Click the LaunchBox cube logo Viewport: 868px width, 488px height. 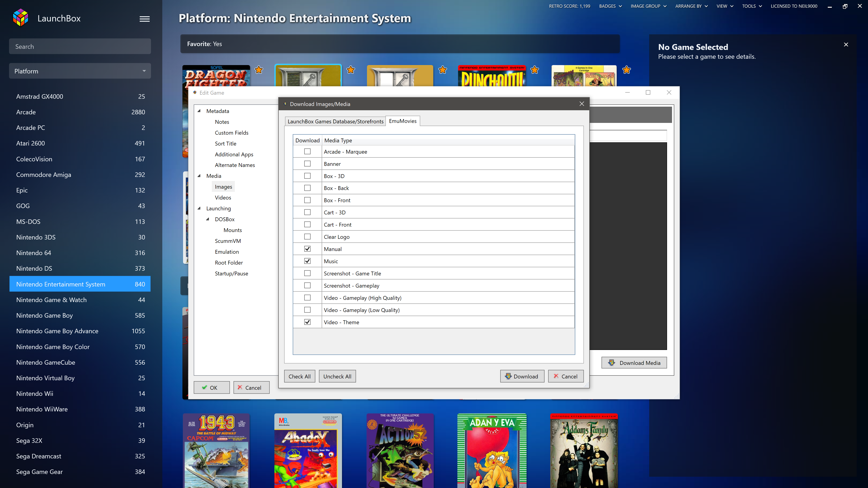[x=21, y=18]
